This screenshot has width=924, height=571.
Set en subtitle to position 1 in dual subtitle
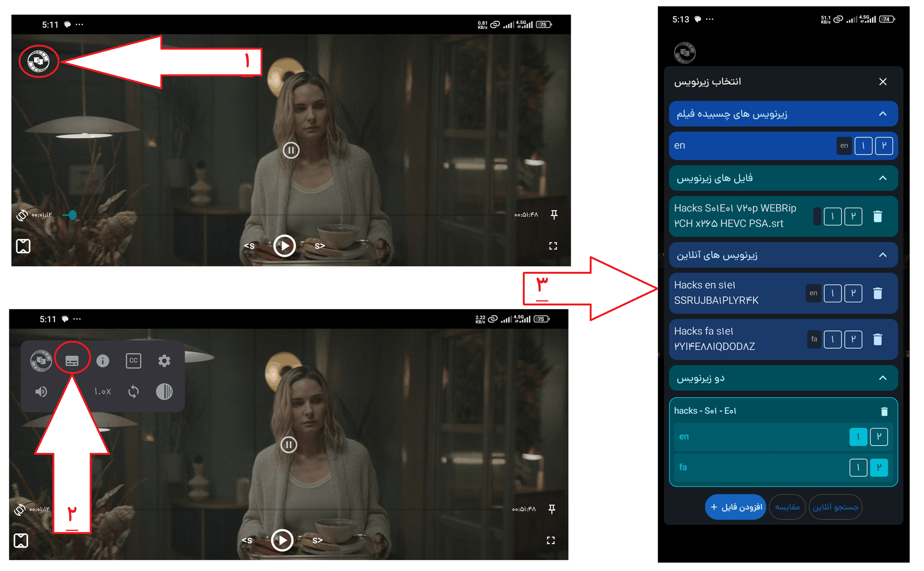point(858,437)
